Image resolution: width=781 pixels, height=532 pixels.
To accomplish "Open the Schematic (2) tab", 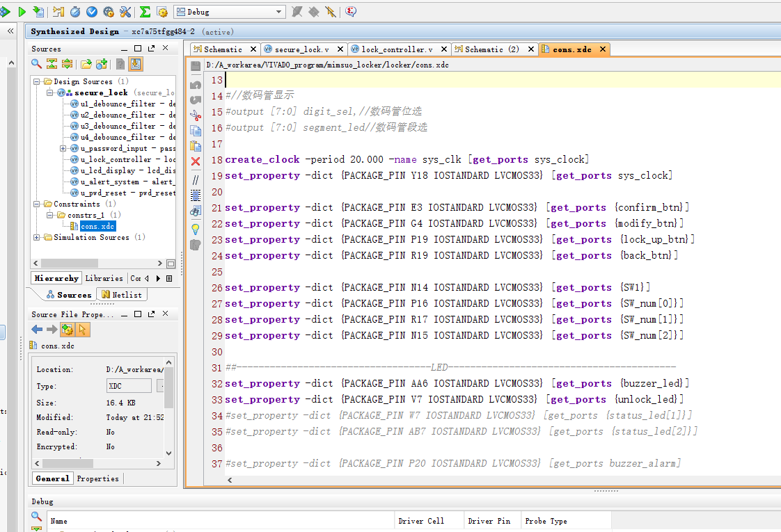I will coord(491,49).
